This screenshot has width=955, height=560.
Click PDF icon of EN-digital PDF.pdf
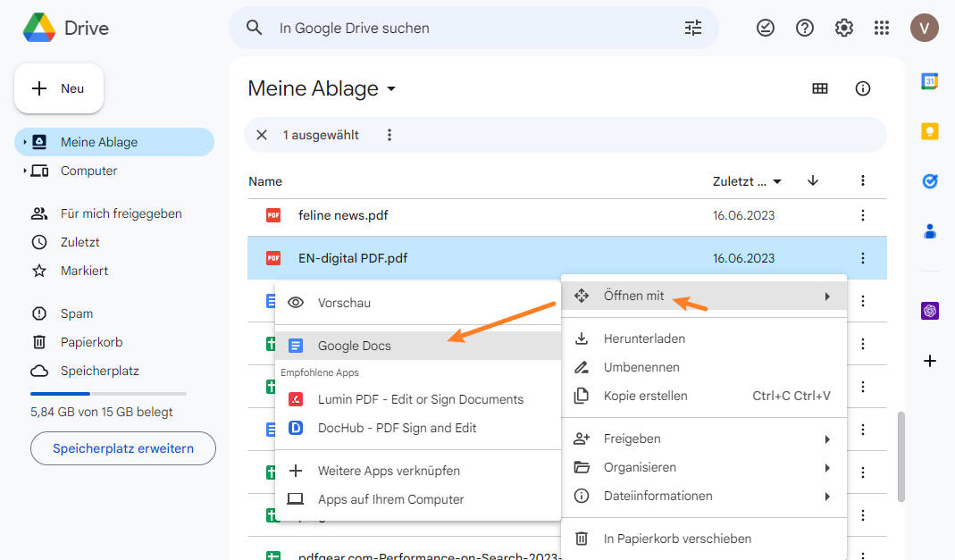click(x=273, y=258)
